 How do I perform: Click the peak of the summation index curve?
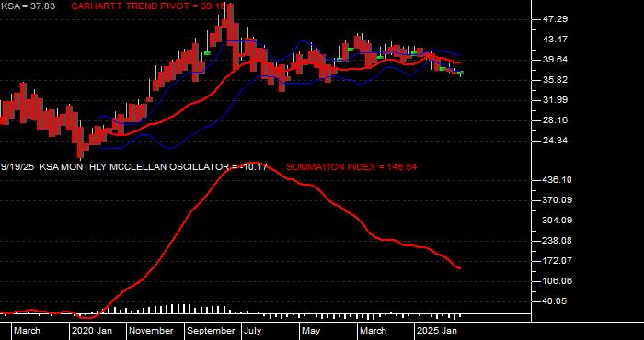254,163
